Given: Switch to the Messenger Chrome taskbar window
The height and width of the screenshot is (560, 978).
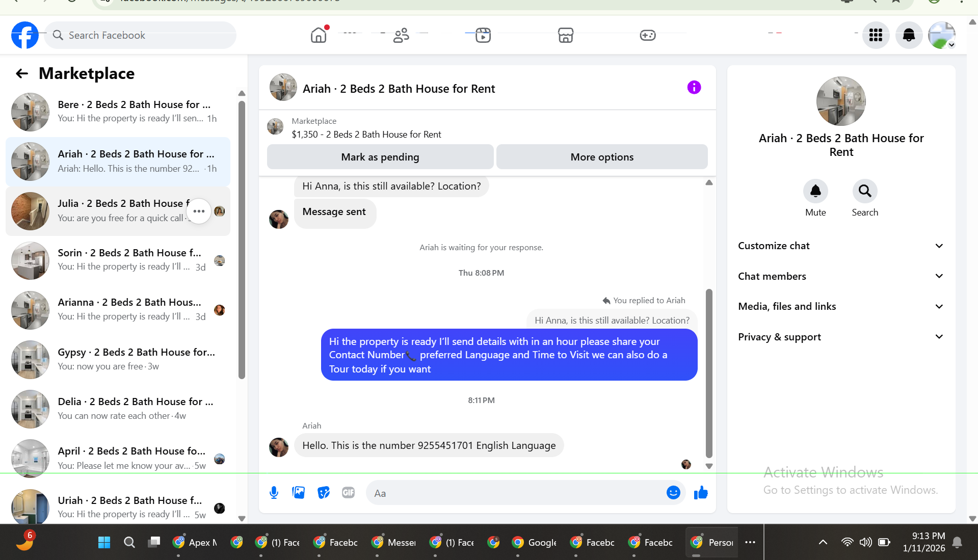Looking at the screenshot, I should tap(394, 542).
